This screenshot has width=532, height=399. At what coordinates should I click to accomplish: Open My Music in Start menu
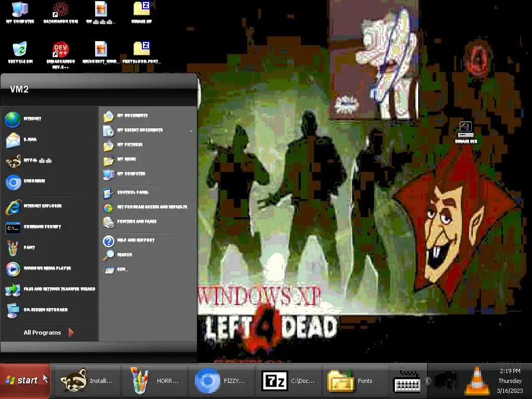point(148,159)
